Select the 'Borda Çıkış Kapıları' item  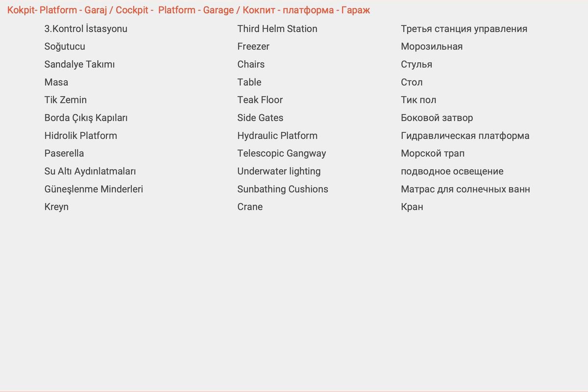coord(86,118)
